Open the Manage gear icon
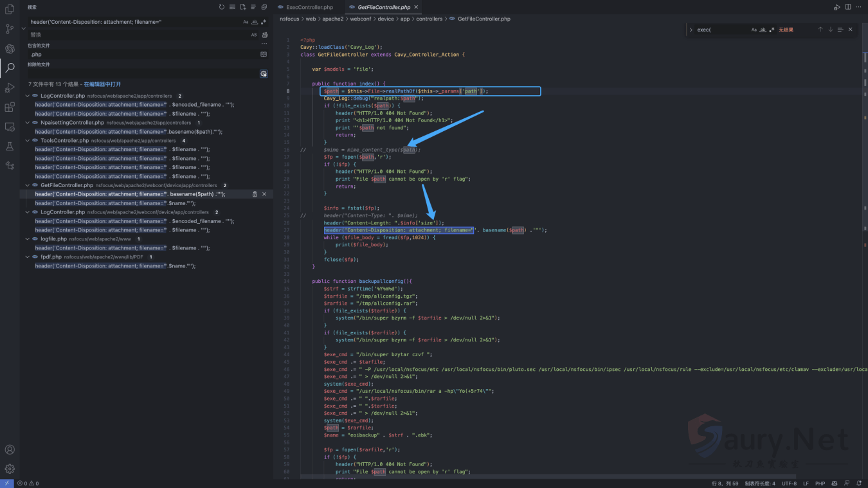The height and width of the screenshot is (488, 868). click(10, 469)
